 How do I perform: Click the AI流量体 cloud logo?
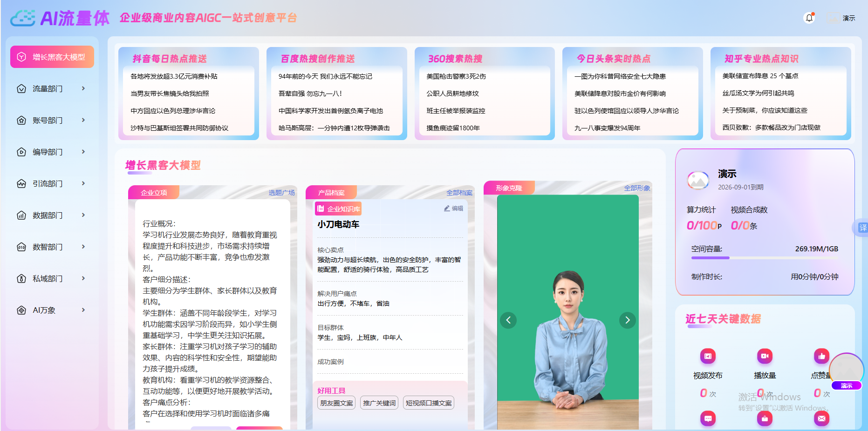[x=23, y=18]
